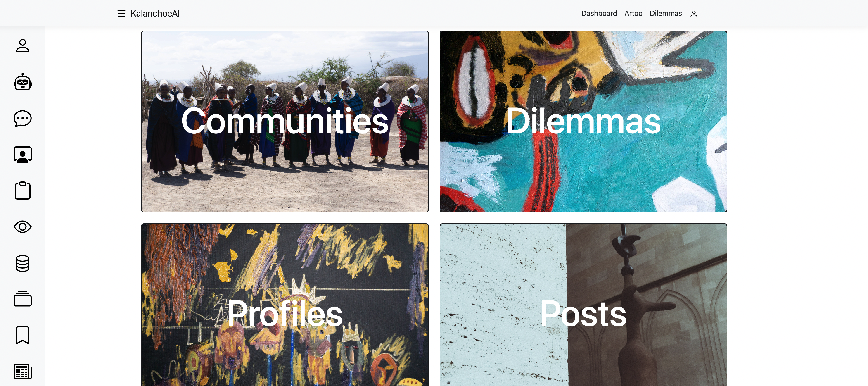Open the clipboard sidebar icon
868x386 pixels.
click(x=23, y=191)
